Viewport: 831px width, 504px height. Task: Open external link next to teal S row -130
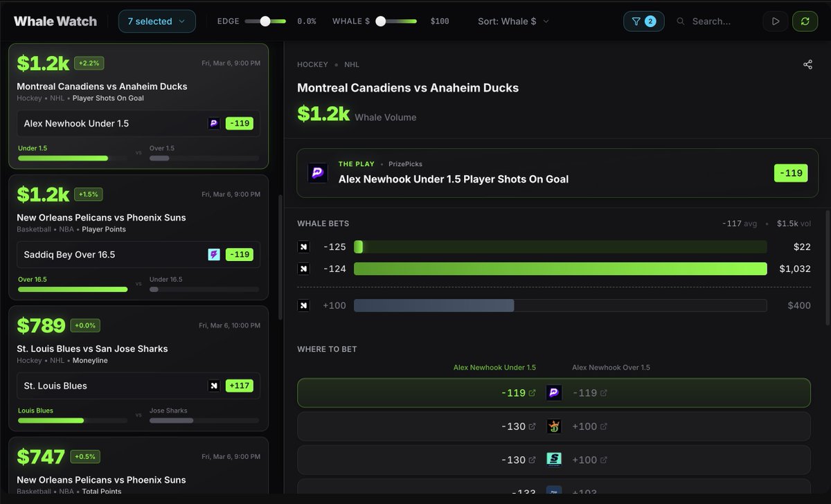(532, 460)
